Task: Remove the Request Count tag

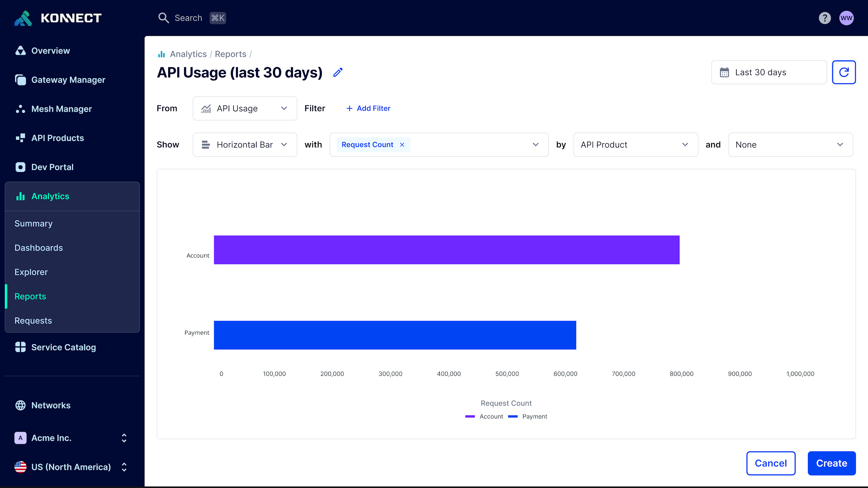Action: [x=402, y=145]
